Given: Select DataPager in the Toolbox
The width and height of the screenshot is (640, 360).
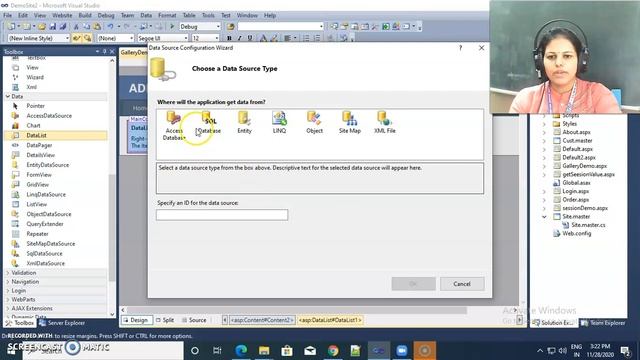Looking at the screenshot, I should click(x=39, y=145).
